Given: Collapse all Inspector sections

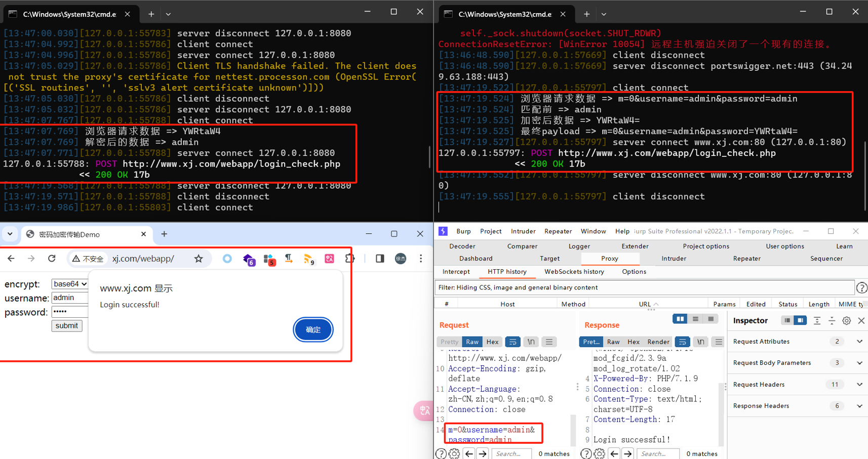Looking at the screenshot, I should pos(832,320).
